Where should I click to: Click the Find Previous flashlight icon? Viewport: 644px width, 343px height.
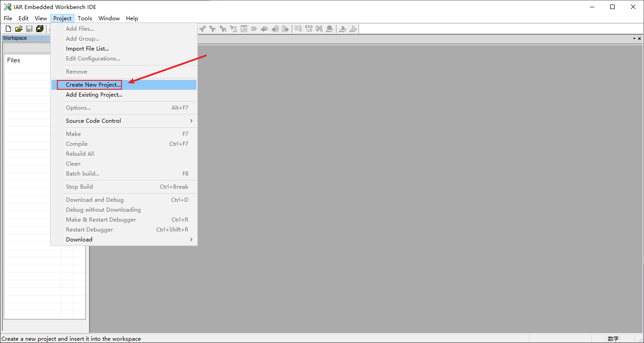(x=202, y=29)
